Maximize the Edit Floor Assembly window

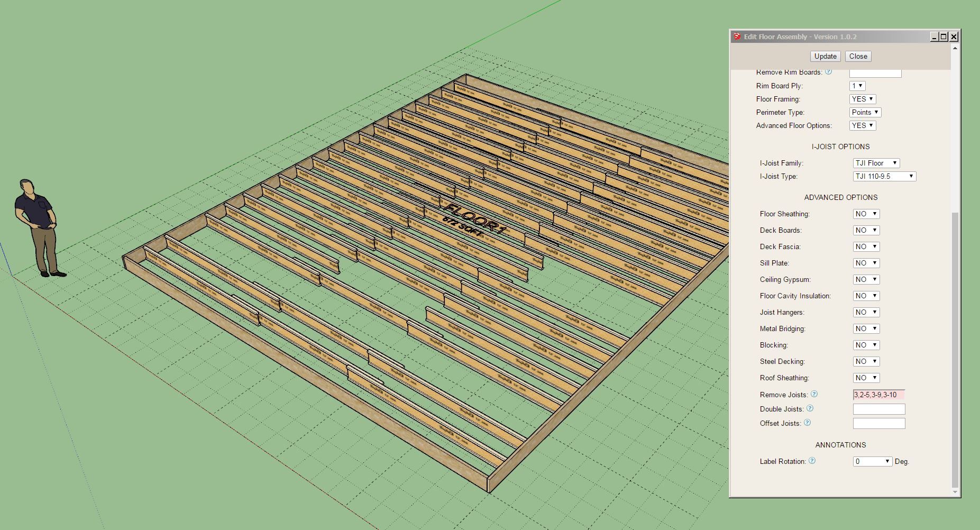[944, 36]
